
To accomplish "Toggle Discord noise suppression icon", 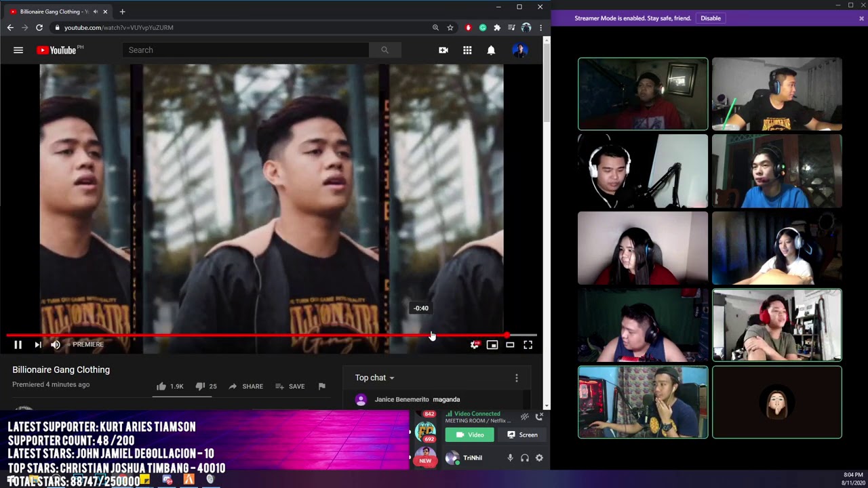I will point(524,417).
